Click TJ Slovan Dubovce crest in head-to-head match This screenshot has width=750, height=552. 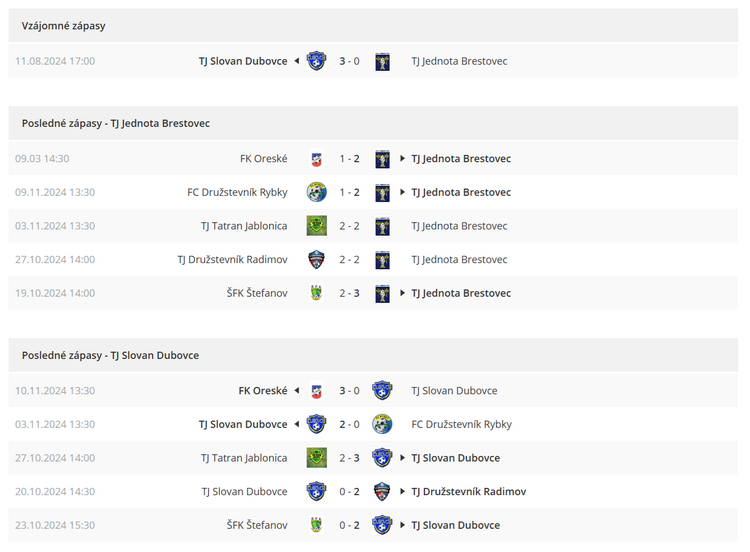coord(316,61)
